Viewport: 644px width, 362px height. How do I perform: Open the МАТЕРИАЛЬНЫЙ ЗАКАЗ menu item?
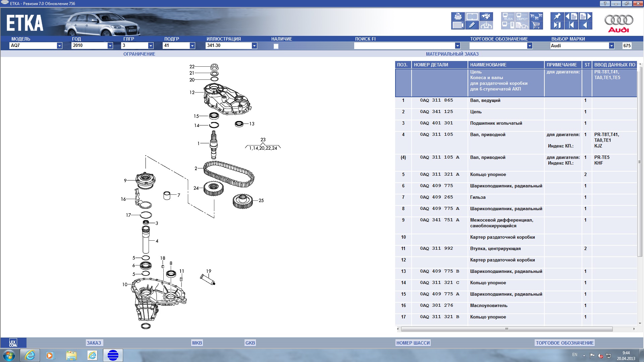pos(452,54)
